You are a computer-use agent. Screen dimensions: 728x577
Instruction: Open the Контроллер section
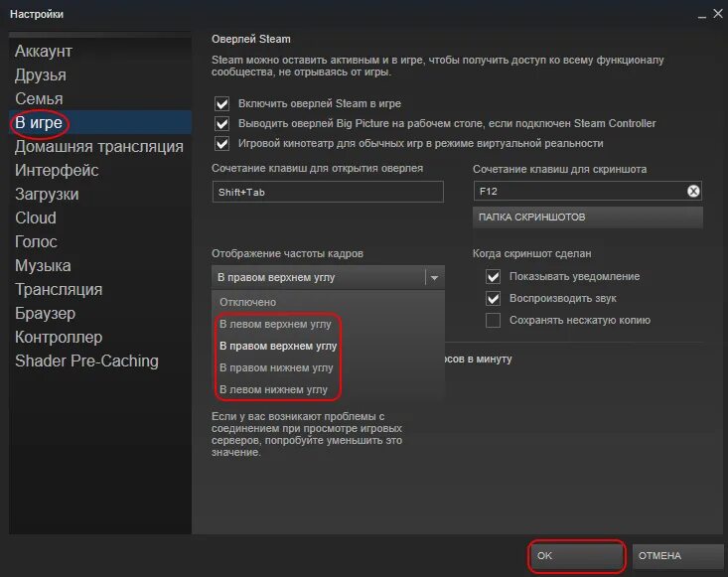tap(100, 337)
